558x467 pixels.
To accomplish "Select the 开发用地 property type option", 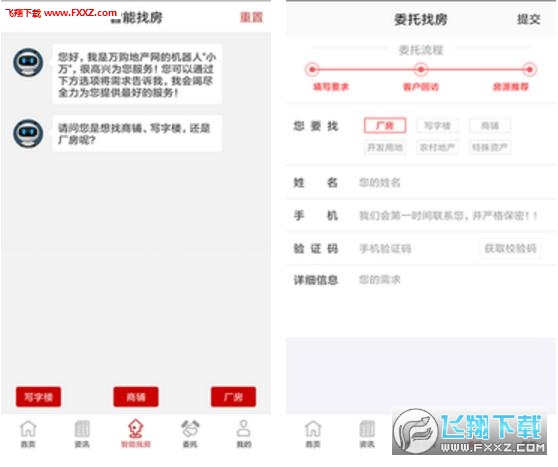I will [385, 147].
